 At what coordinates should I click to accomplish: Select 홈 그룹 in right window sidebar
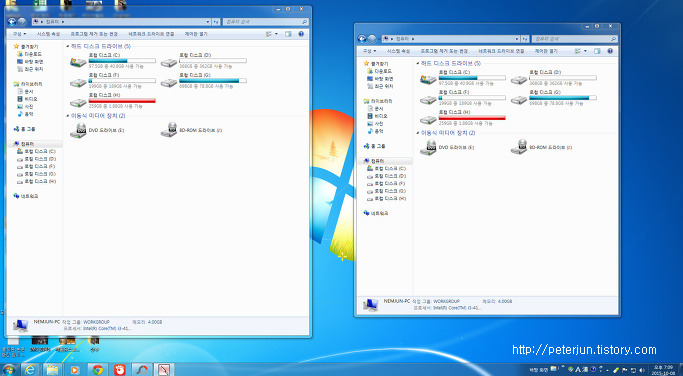(x=375, y=146)
